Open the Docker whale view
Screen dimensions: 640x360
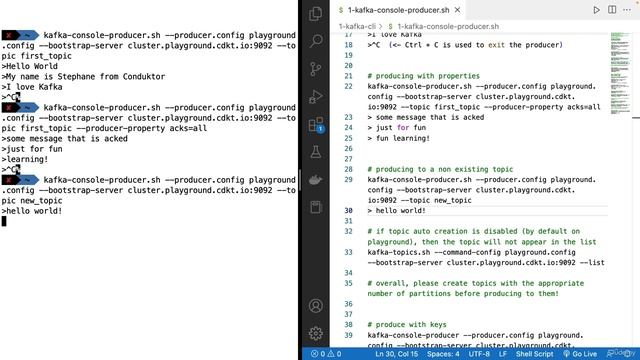(x=316, y=180)
